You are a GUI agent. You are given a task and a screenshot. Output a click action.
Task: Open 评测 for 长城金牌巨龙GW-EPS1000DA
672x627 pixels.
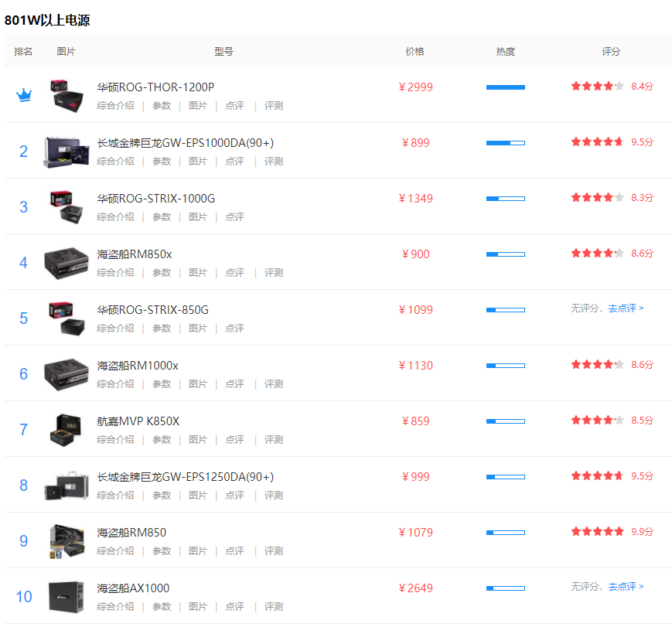(x=274, y=162)
